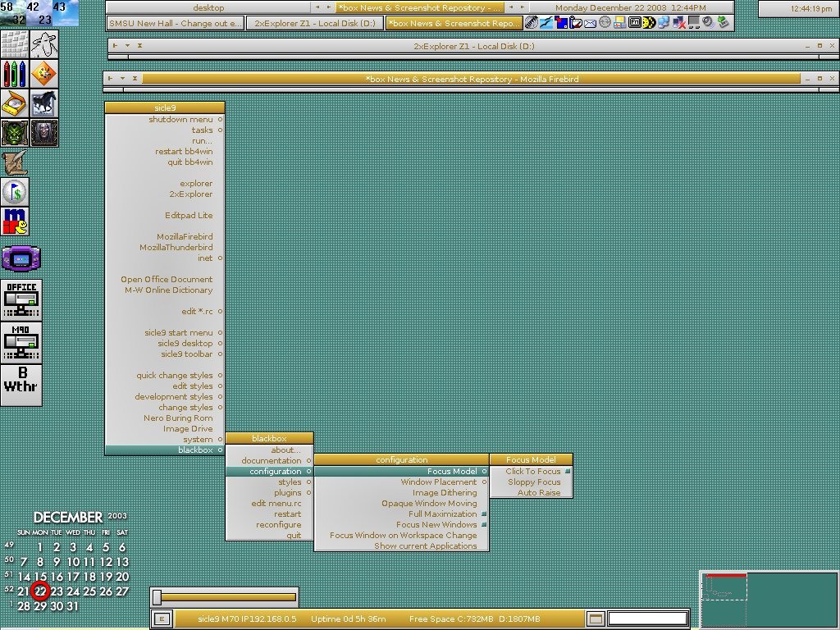Open Nero Buring Rom from menu
The width and height of the screenshot is (840, 630).
[165, 418]
